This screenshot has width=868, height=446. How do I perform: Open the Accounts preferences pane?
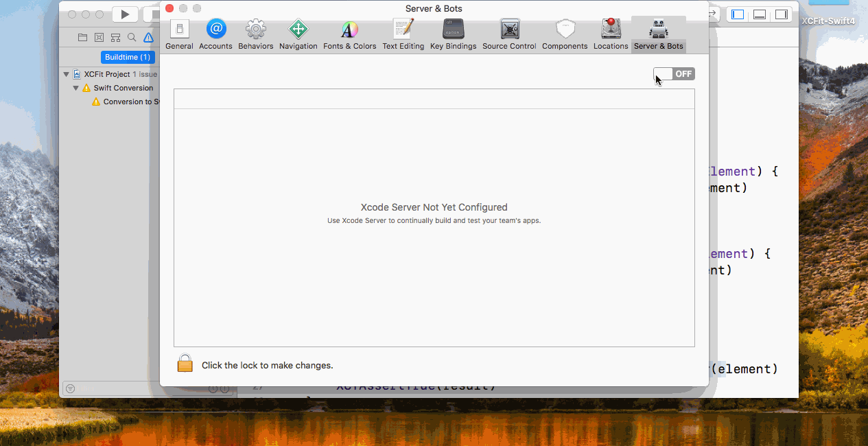click(215, 34)
